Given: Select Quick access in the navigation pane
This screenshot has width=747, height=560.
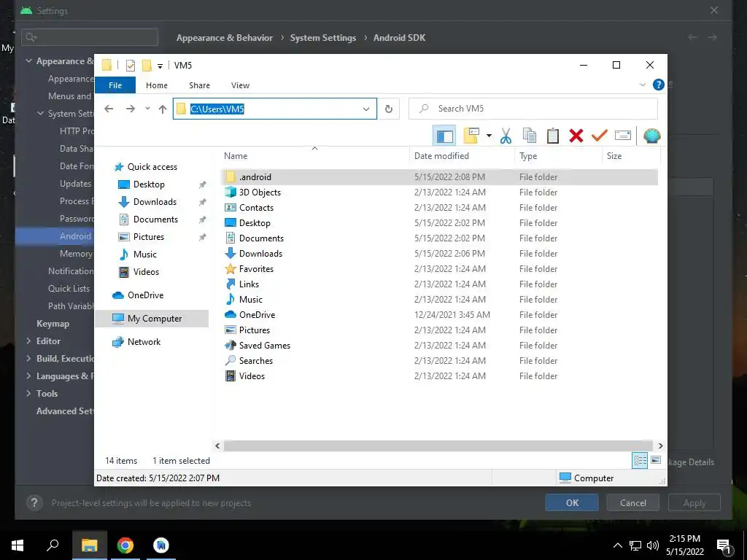Looking at the screenshot, I should tap(152, 167).
